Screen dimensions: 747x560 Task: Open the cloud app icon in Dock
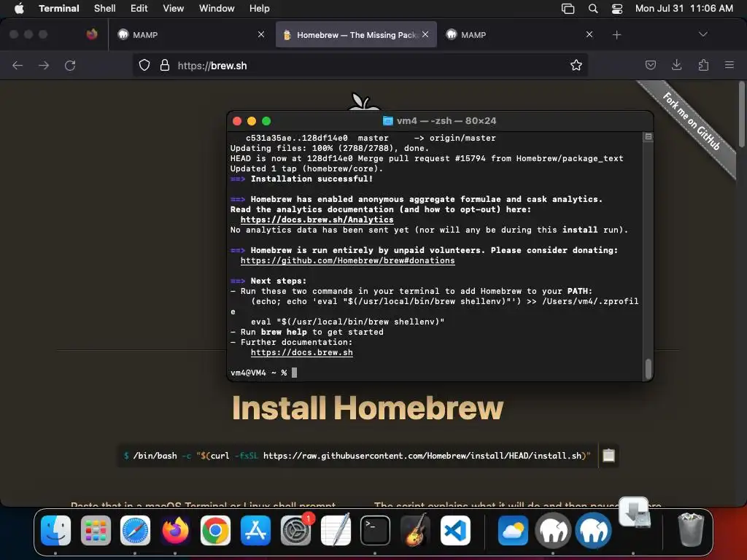513,530
